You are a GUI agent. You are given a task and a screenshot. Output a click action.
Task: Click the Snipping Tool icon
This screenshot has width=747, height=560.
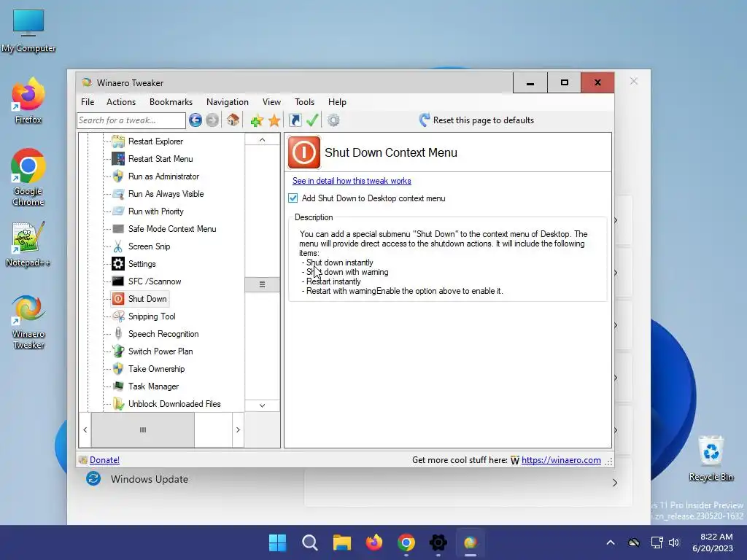(118, 316)
